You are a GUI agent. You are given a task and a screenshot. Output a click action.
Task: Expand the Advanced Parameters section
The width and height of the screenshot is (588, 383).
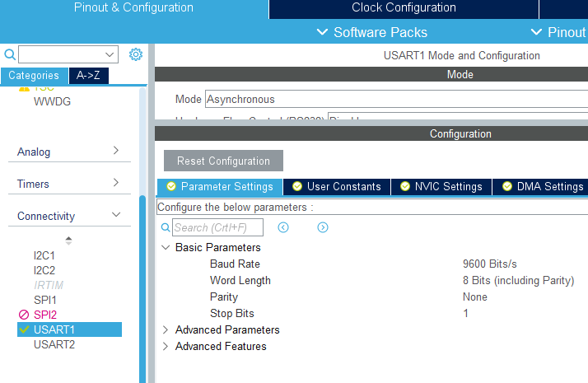(166, 329)
